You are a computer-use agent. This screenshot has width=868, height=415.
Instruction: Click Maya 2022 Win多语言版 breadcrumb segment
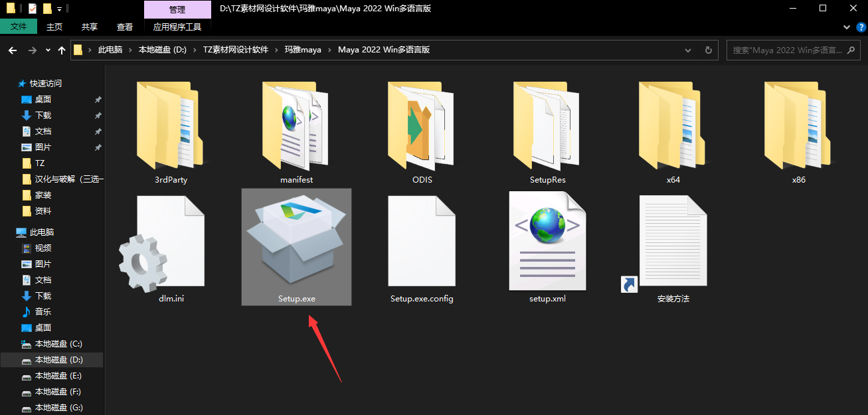384,50
